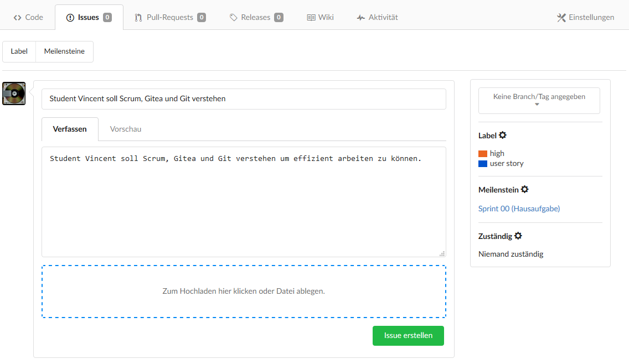This screenshot has height=364, width=629.
Task: Click the Issues exclamation circle icon
Action: point(70,18)
